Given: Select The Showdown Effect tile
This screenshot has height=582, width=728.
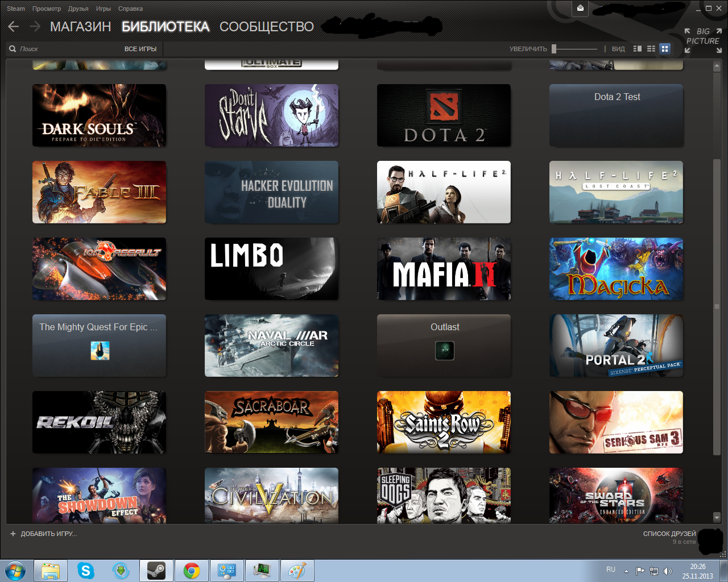Looking at the screenshot, I should (x=99, y=496).
